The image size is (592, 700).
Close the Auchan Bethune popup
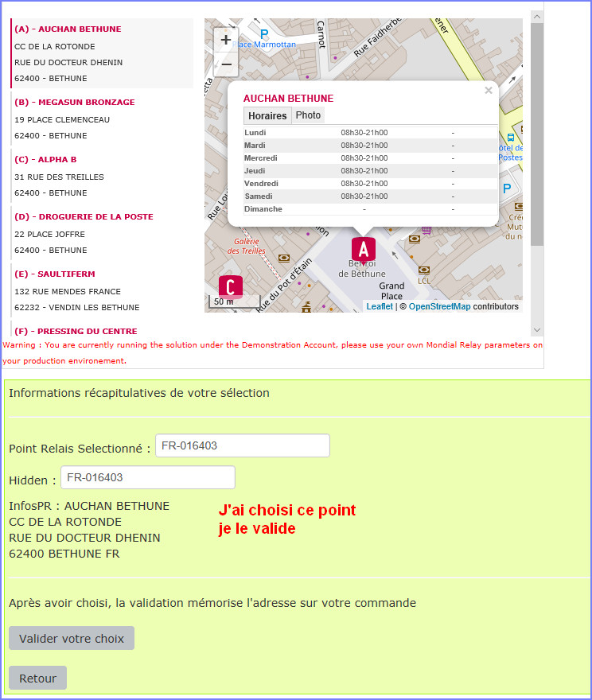pos(489,91)
